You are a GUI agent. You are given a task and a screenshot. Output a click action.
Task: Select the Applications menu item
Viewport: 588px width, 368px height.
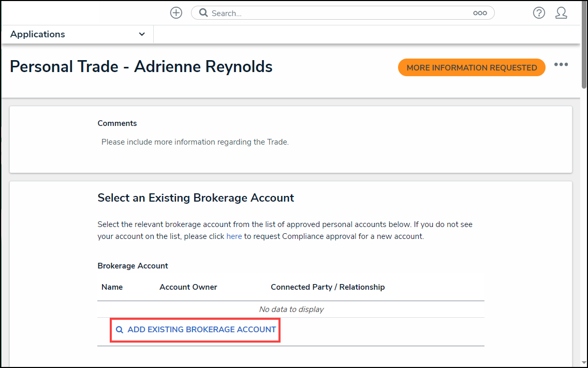coord(37,34)
